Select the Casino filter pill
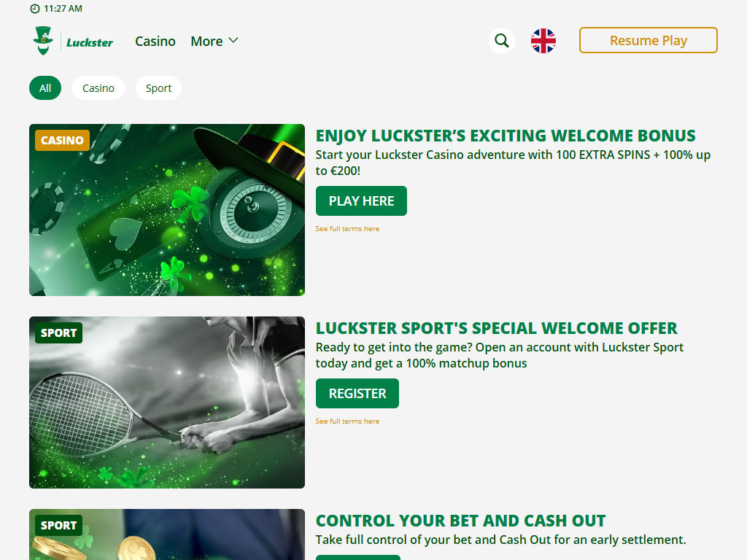747x560 pixels. point(98,88)
